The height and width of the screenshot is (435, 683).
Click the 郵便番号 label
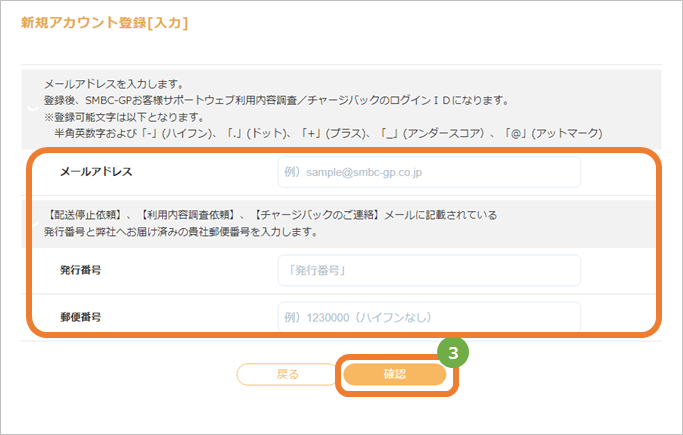81,317
